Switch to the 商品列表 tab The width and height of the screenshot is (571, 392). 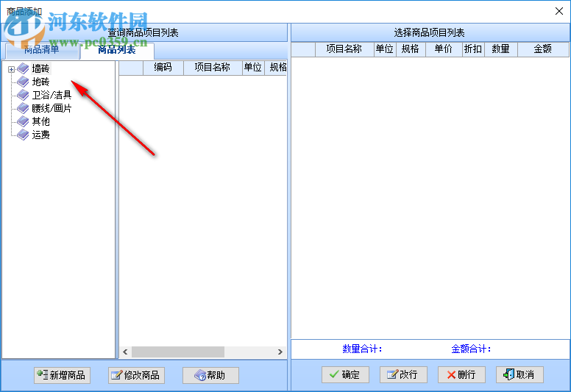[117, 50]
